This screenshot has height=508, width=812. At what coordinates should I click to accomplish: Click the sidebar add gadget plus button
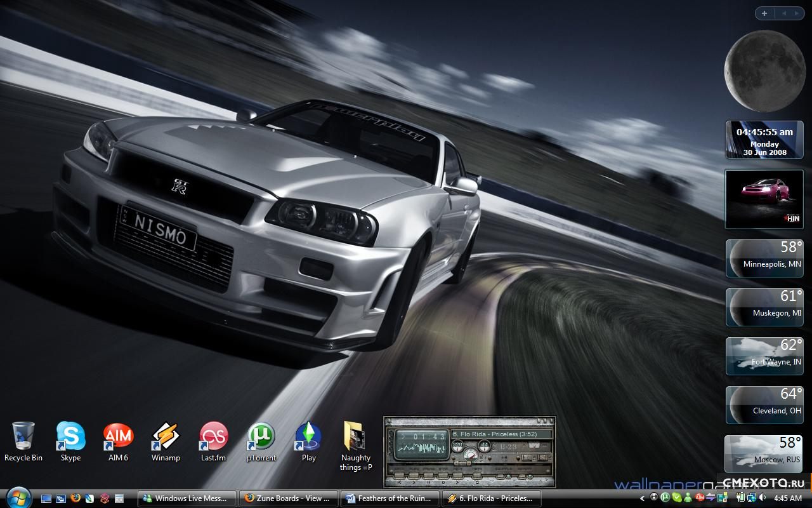tap(764, 13)
